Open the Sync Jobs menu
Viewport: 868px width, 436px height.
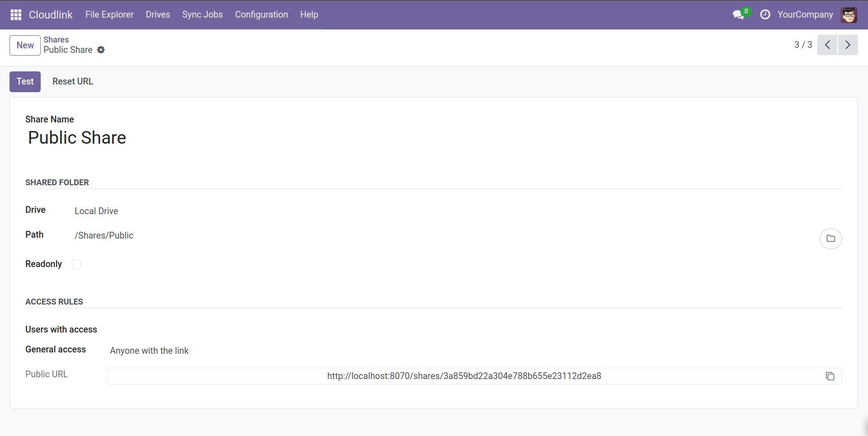tap(202, 15)
